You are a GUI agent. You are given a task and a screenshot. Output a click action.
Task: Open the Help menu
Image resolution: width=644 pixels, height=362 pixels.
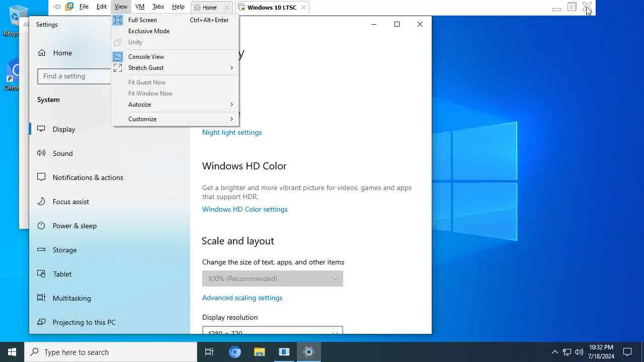click(178, 7)
